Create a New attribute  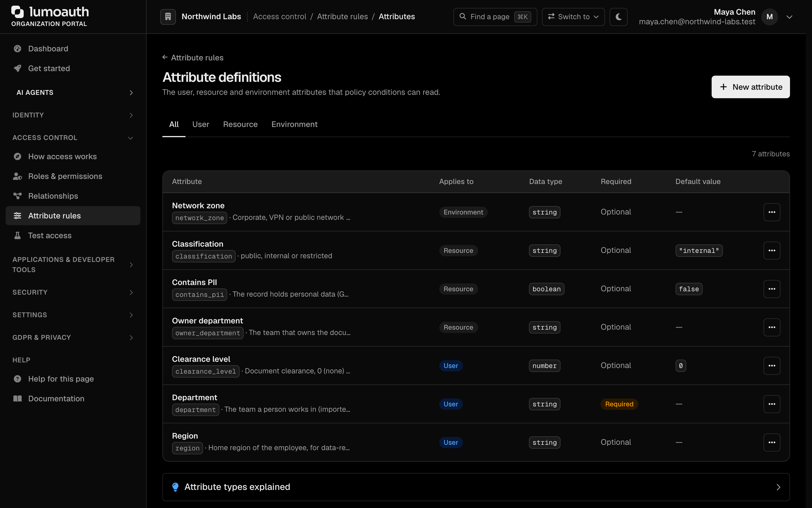tap(751, 87)
